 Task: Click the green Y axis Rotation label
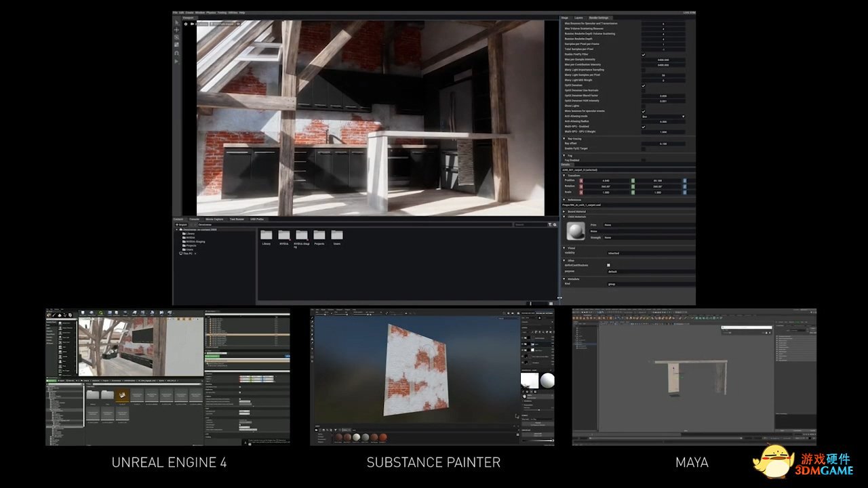[633, 186]
